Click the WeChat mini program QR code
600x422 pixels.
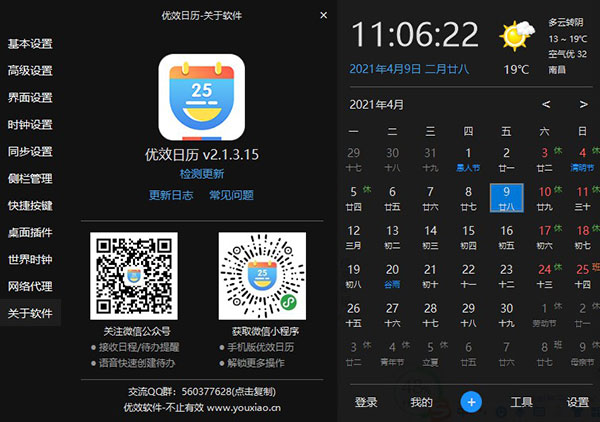pyautogui.click(x=262, y=276)
